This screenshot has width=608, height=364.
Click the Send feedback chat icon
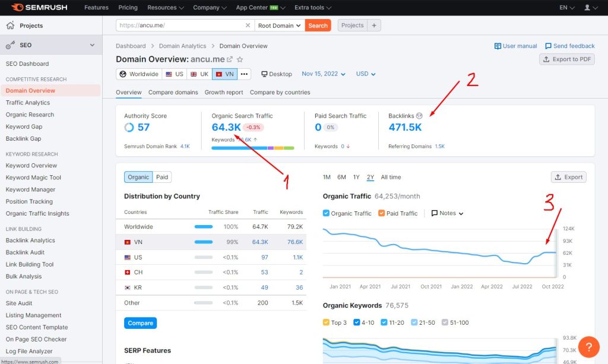pos(548,46)
